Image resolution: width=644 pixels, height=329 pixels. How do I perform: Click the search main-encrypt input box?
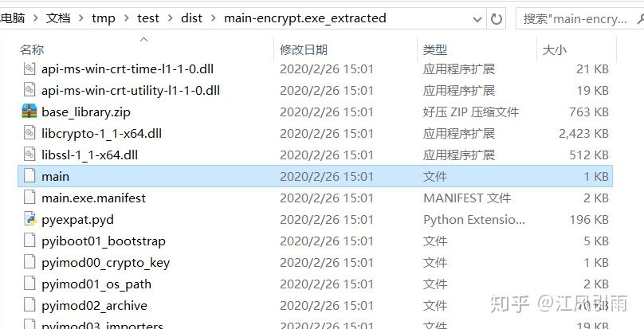[575, 19]
